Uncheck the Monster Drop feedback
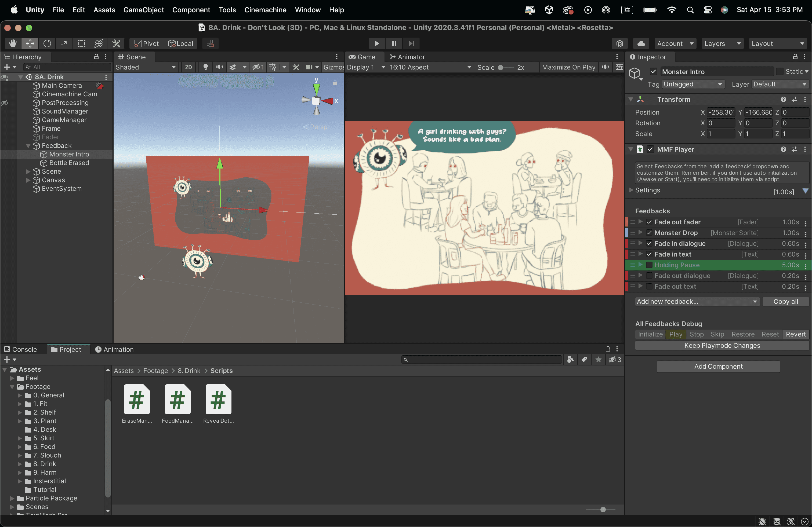 click(x=649, y=233)
